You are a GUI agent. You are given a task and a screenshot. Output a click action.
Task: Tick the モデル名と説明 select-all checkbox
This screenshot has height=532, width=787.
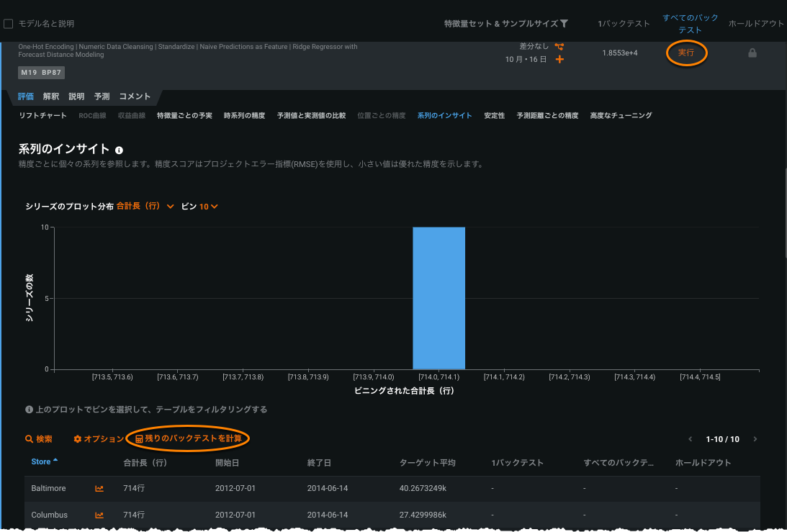tap(9, 24)
